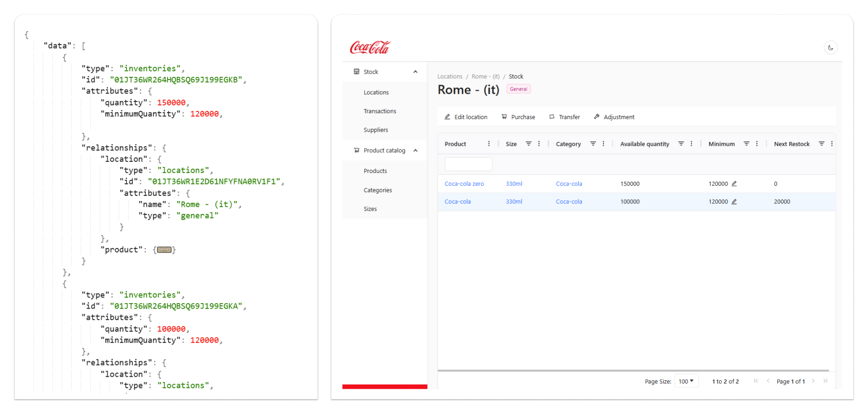Go to the next page
The image size is (868, 414).
pos(813,381)
